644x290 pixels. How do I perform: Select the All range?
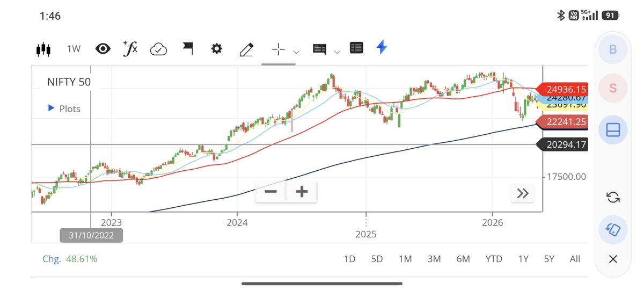point(575,259)
